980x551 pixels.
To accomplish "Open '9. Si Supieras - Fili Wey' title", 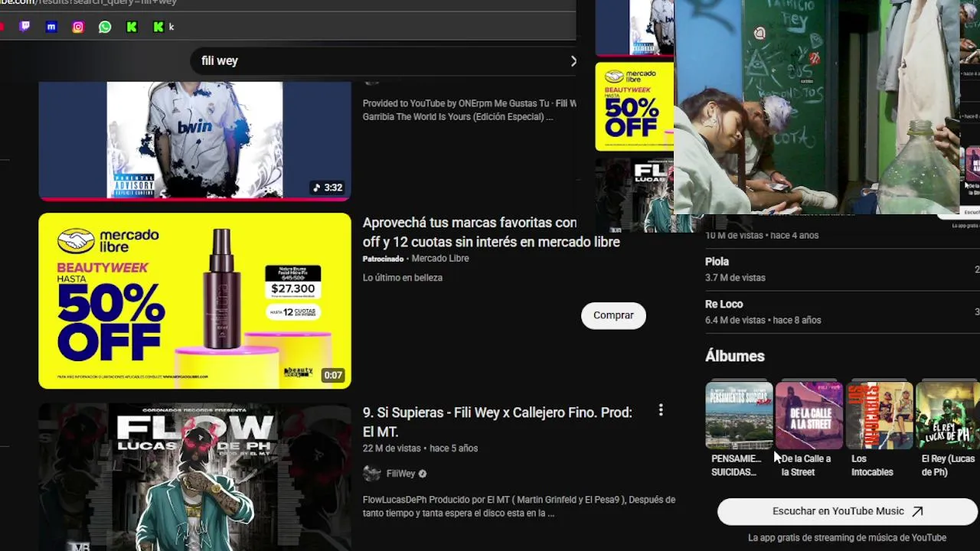I will tap(497, 422).
